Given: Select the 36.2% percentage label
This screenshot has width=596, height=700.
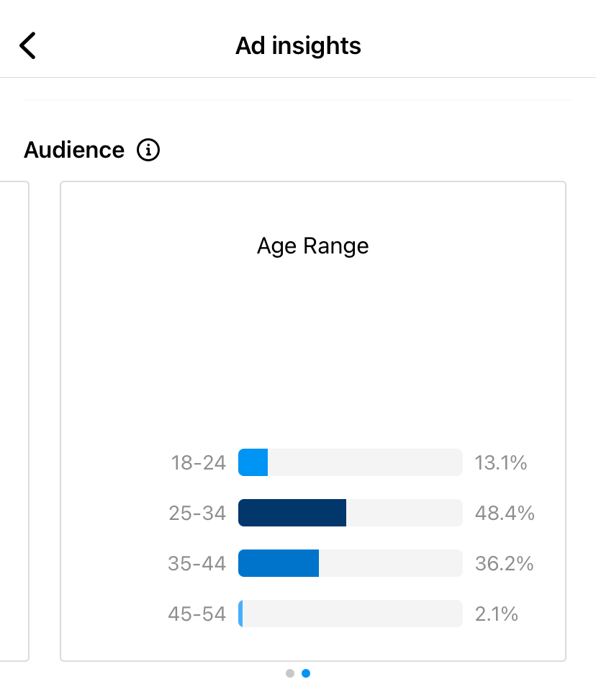Looking at the screenshot, I should click(x=504, y=563).
